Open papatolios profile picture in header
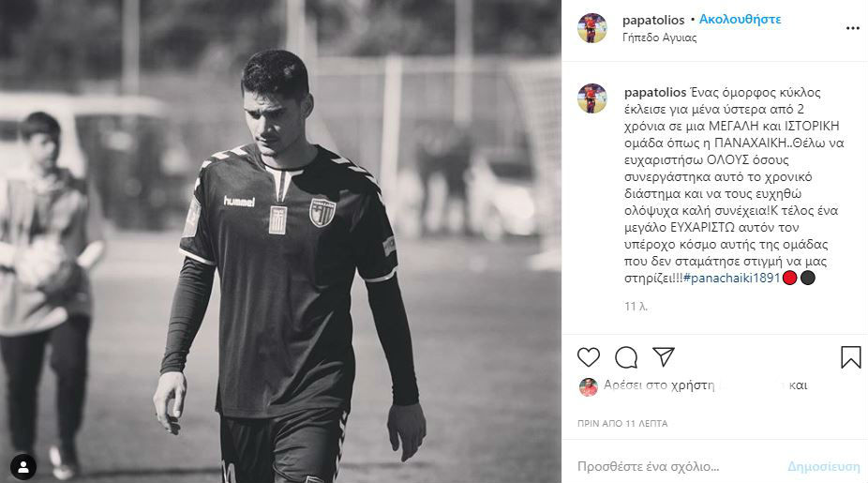868x483 pixels. [x=592, y=28]
